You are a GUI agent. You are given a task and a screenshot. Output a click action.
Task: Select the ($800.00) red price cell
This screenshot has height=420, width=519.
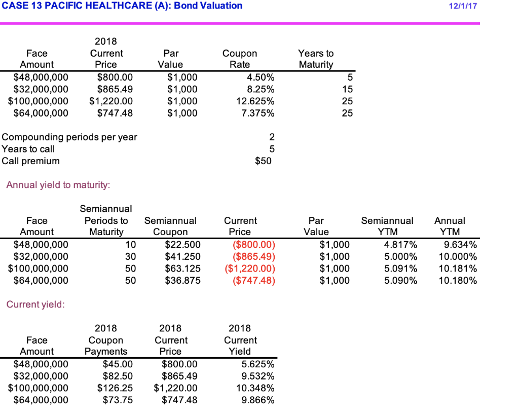click(x=252, y=244)
